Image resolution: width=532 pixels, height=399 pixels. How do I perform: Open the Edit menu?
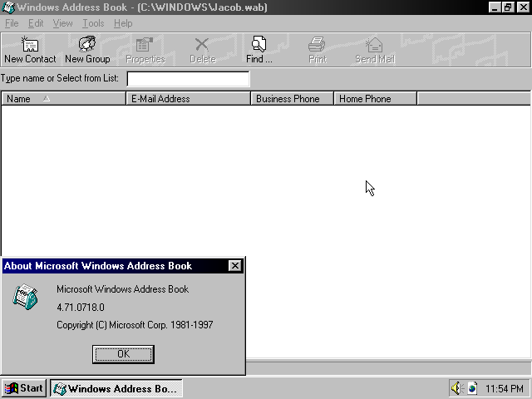point(36,23)
